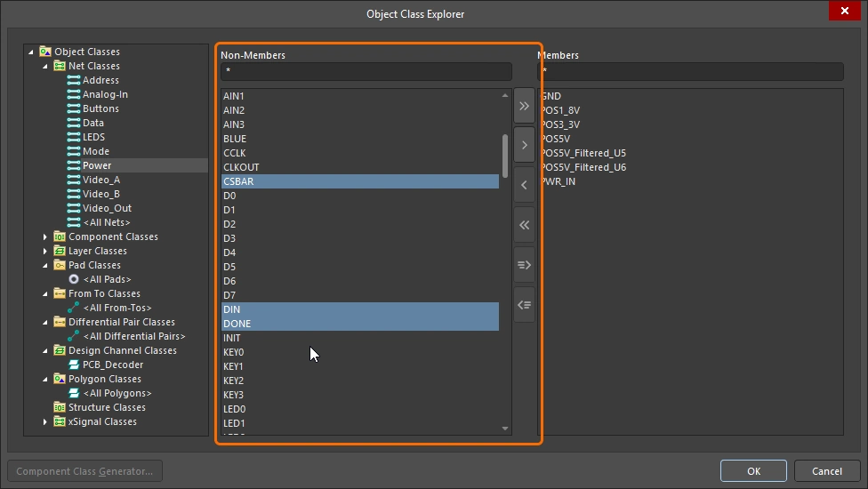Click the Net Classes folder icon
Viewport: 868px width, 489px height.
[60, 66]
